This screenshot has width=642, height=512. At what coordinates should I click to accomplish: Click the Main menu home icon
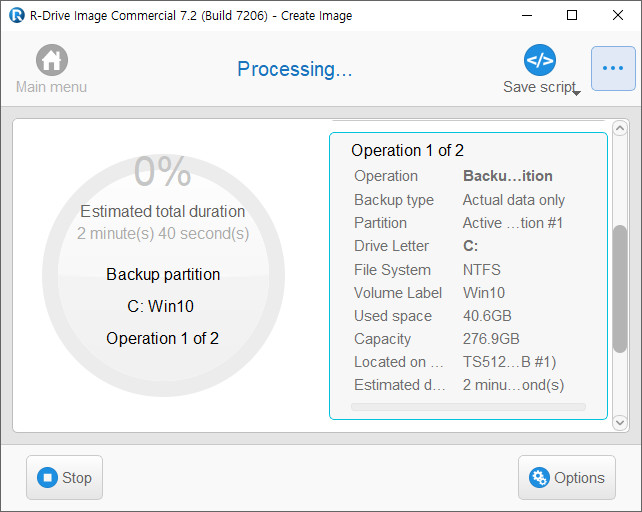[52, 60]
